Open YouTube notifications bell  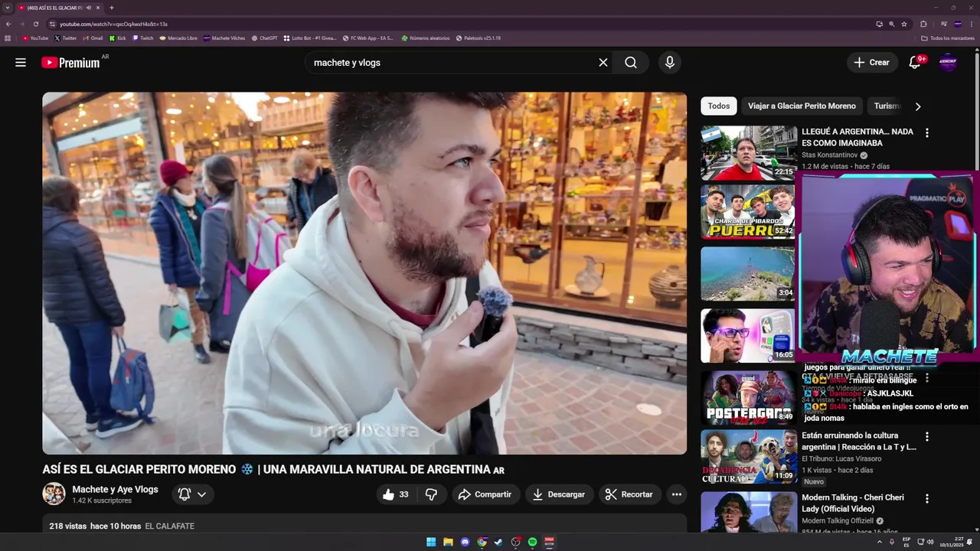tap(914, 63)
